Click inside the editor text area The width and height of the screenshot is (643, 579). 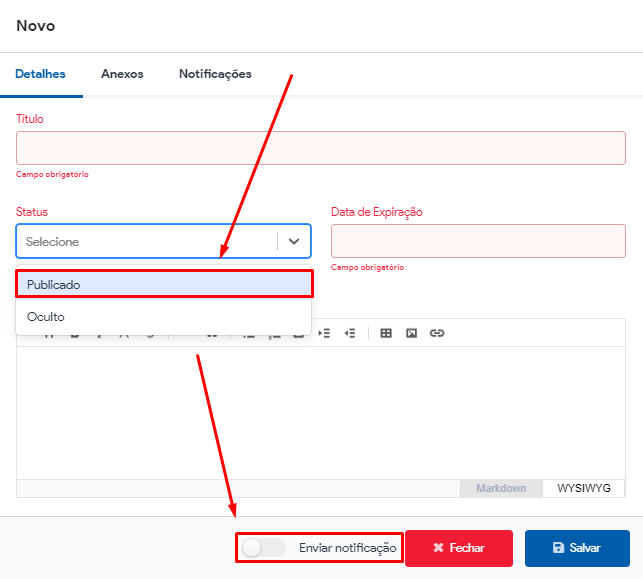(x=321, y=413)
